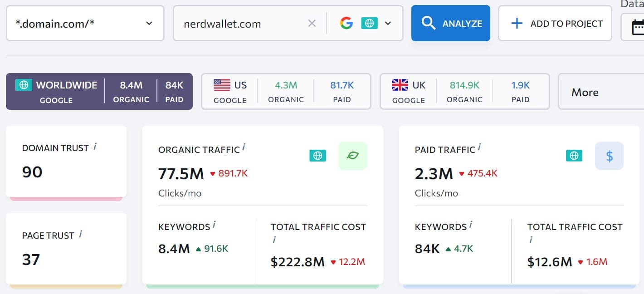Click the Domain Trust info icon

pyautogui.click(x=95, y=147)
